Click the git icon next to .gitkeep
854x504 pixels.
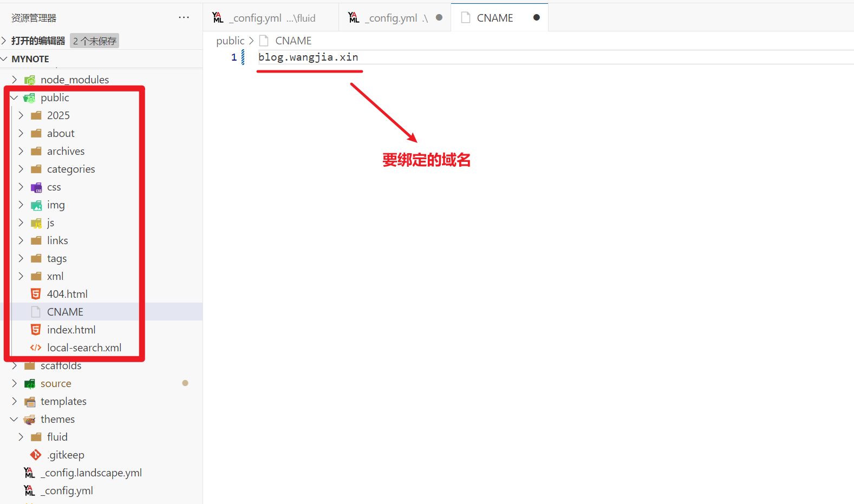coord(36,455)
